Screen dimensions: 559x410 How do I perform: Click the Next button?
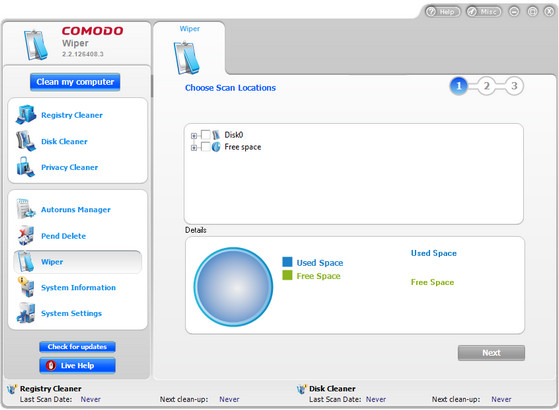[491, 353]
